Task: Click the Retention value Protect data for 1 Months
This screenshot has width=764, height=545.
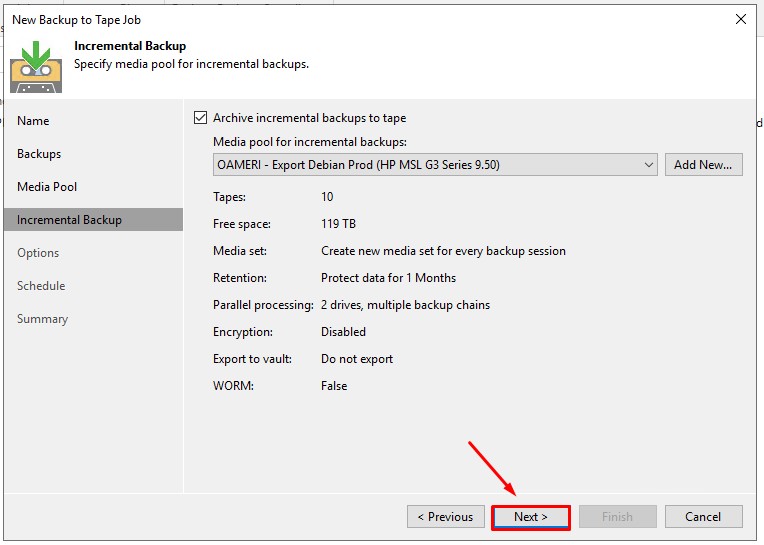Action: [x=388, y=278]
